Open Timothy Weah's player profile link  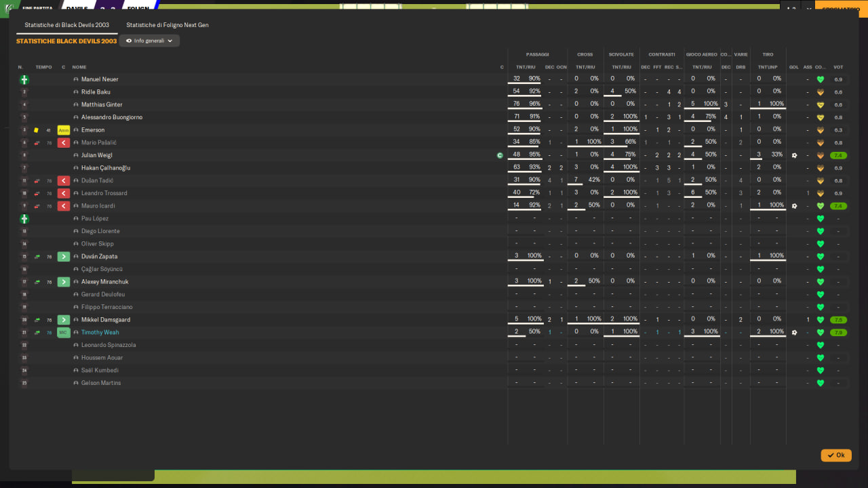pos(100,332)
